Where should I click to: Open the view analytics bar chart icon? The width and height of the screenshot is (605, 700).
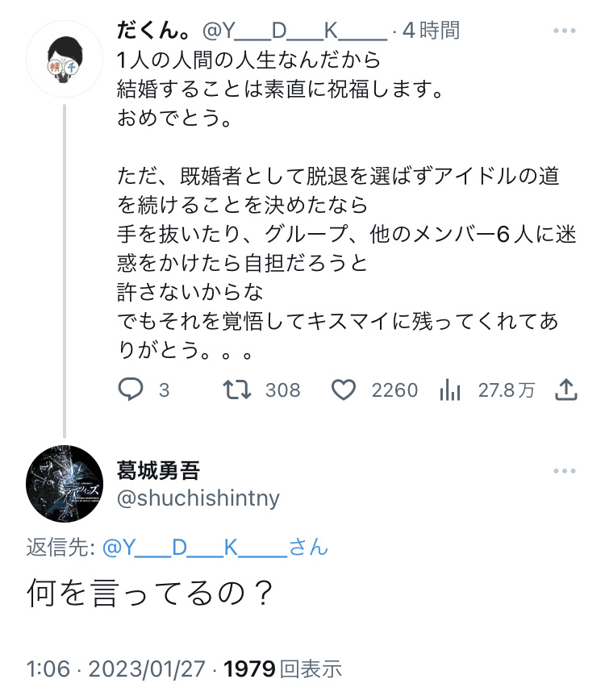[x=449, y=390]
